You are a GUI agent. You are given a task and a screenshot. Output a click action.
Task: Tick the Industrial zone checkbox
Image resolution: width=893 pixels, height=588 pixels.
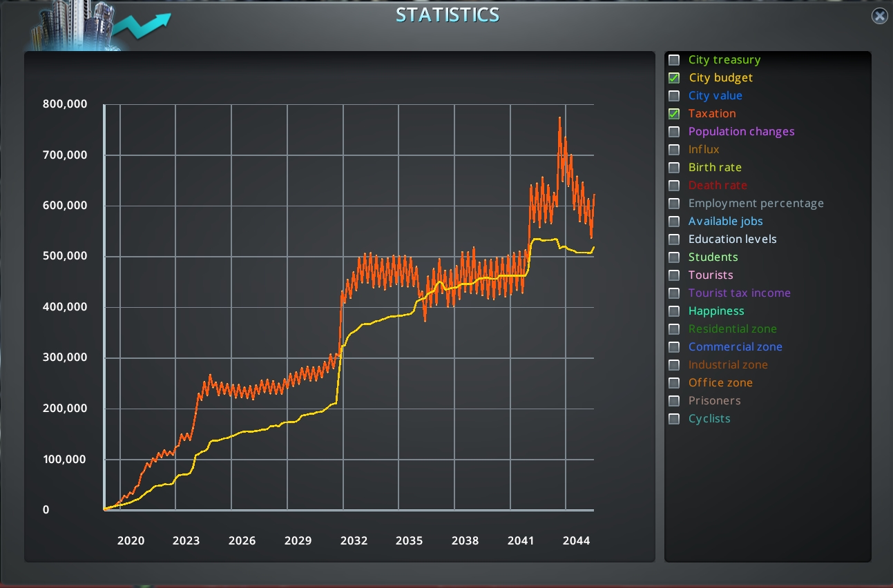[x=674, y=365]
